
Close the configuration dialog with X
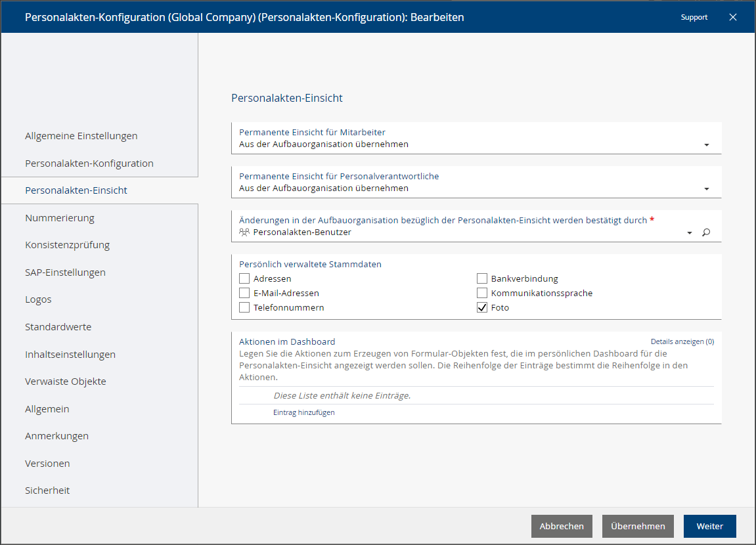tap(733, 17)
